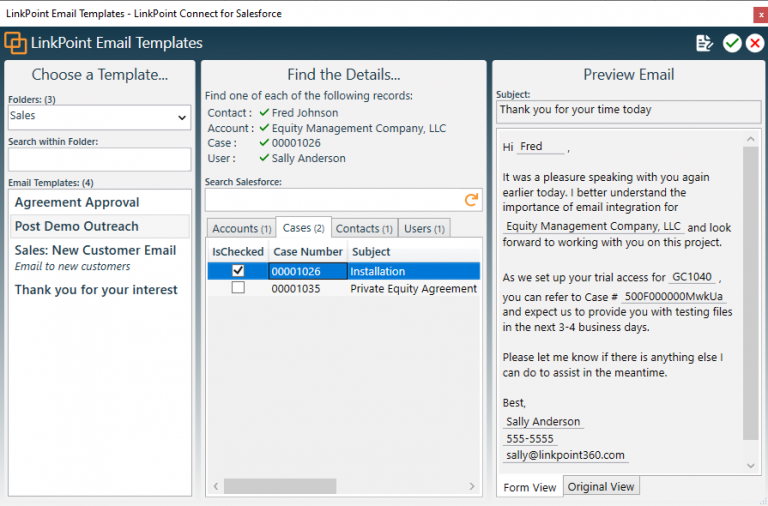Screen dimensions: 768x506
Task: Switch to the Users (1) tab
Action: tap(424, 229)
